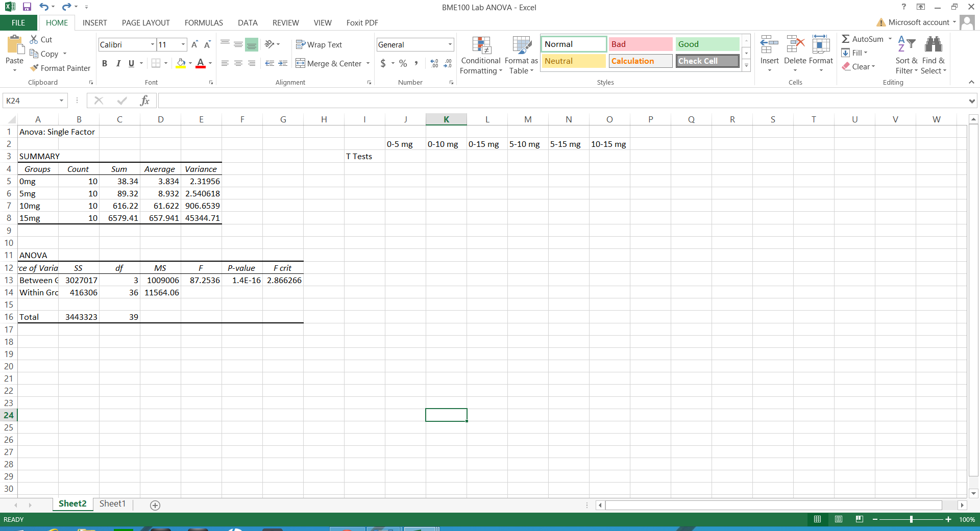Select the F value cell 87.2536

click(202, 281)
